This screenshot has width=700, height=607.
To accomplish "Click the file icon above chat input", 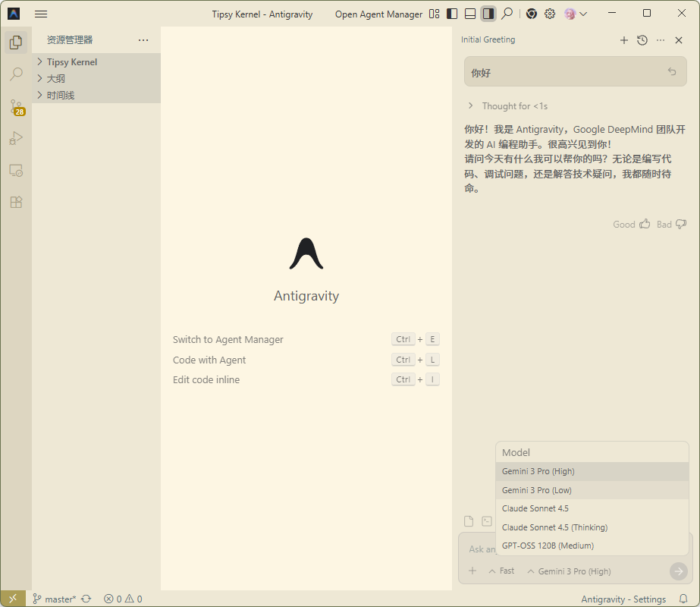I will 469,521.
